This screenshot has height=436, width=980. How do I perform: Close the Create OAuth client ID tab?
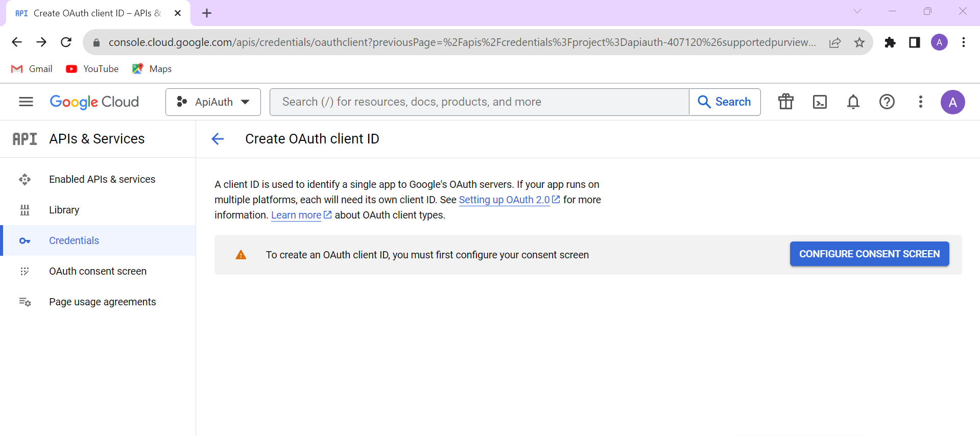tap(178, 13)
